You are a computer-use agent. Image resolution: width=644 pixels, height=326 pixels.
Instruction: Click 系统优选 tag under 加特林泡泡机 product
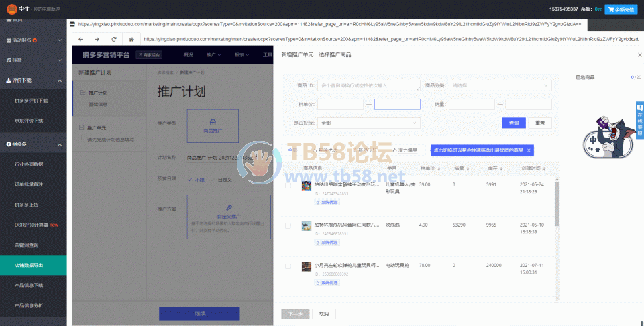pos(327,243)
